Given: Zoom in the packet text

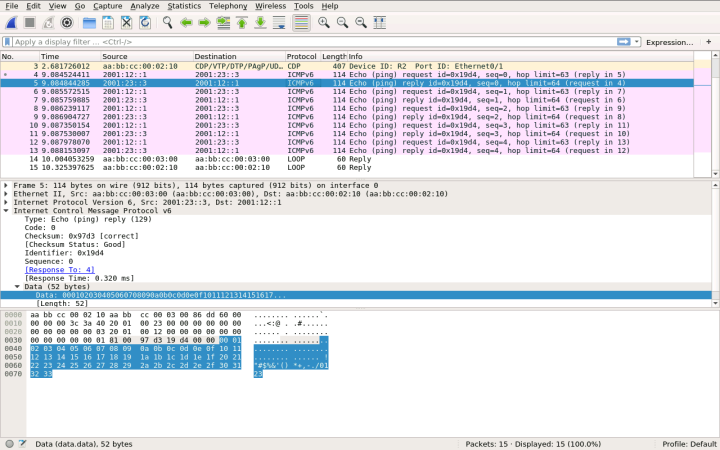Looking at the screenshot, I should tap(324, 22).
